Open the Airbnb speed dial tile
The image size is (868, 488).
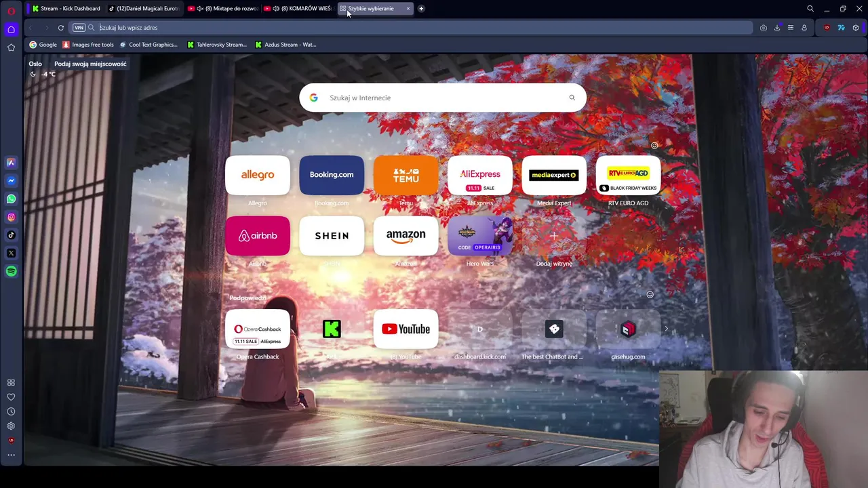(x=258, y=236)
